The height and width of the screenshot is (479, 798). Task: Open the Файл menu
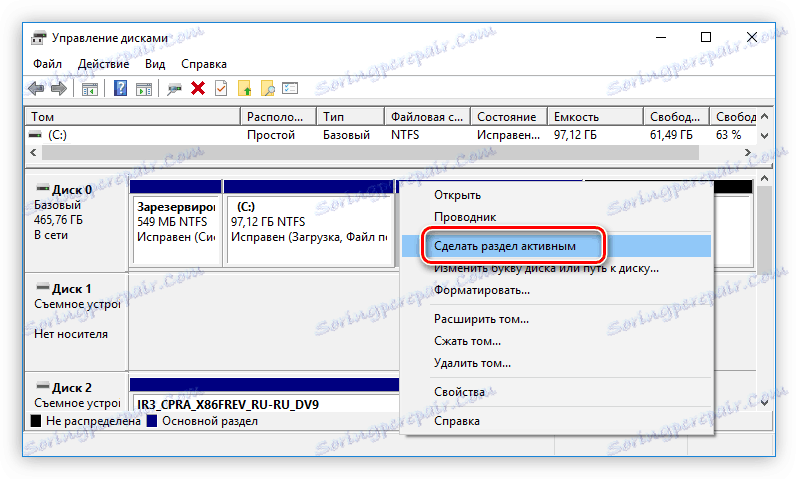[x=47, y=64]
